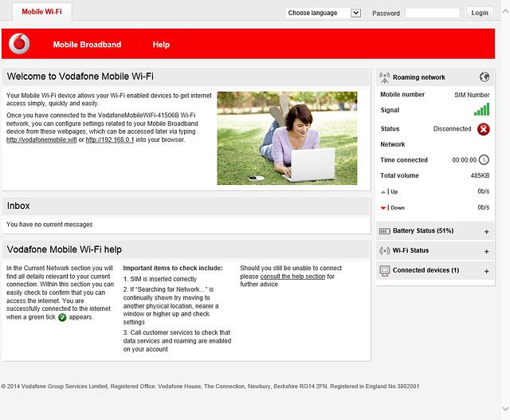This screenshot has width=510, height=420.
Task: Click the Welcome to Vodafone Mobile Wi-Fi heading
Action: [x=80, y=77]
